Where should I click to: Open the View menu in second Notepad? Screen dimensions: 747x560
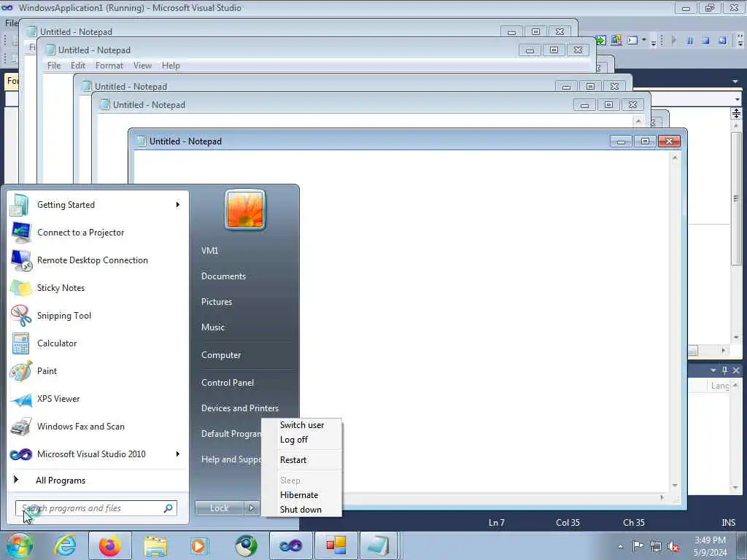pos(142,65)
